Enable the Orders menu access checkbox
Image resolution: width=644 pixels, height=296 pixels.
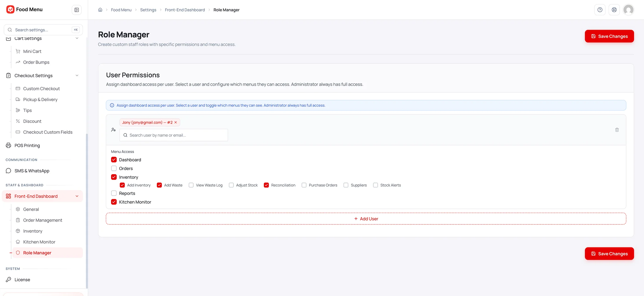coord(114,168)
